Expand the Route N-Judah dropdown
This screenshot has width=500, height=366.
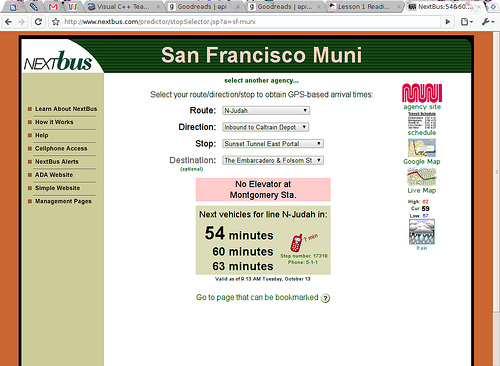(x=266, y=110)
